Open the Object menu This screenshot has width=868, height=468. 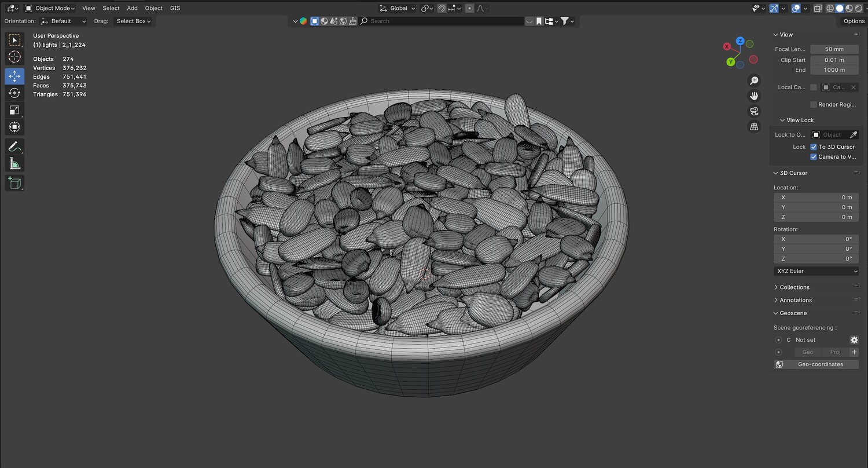point(154,8)
